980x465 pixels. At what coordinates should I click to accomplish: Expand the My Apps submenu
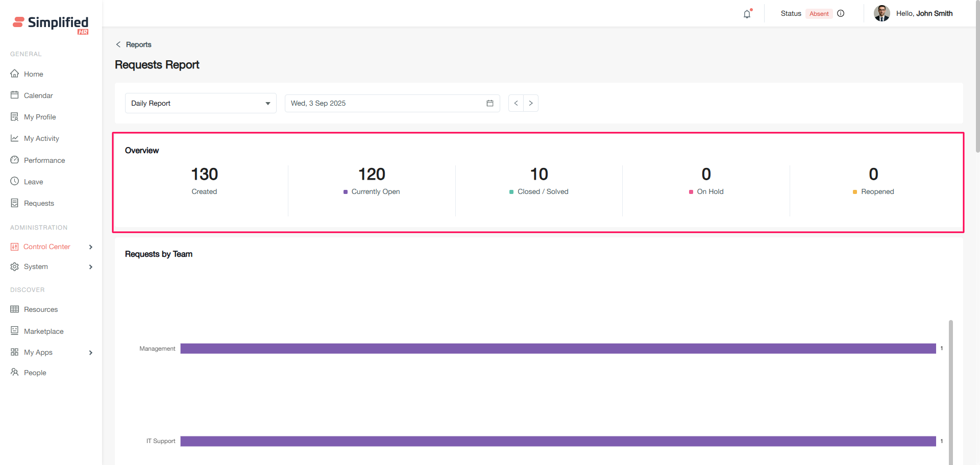coord(91,353)
